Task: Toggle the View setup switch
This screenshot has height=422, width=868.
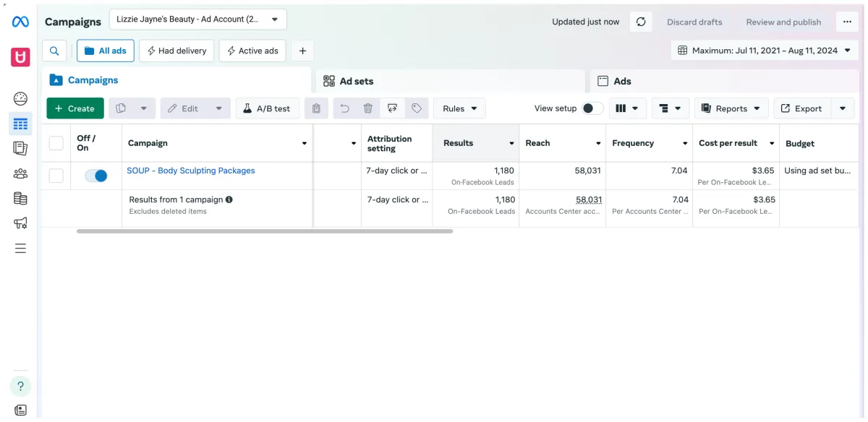Action: tap(592, 108)
